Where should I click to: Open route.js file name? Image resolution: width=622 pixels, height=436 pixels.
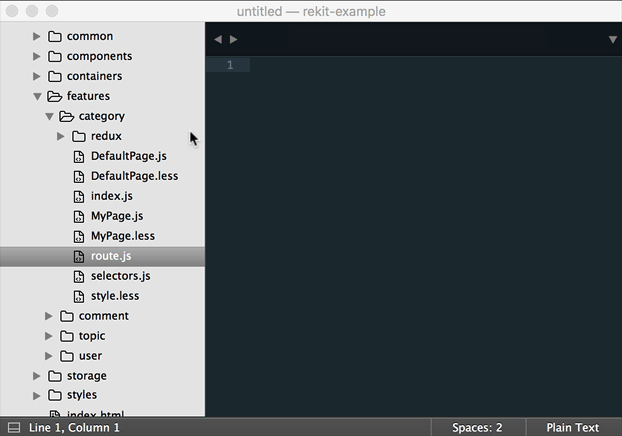click(111, 256)
